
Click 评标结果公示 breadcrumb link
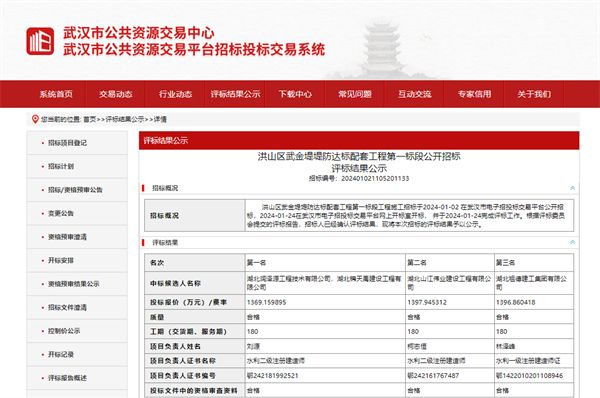pos(125,119)
